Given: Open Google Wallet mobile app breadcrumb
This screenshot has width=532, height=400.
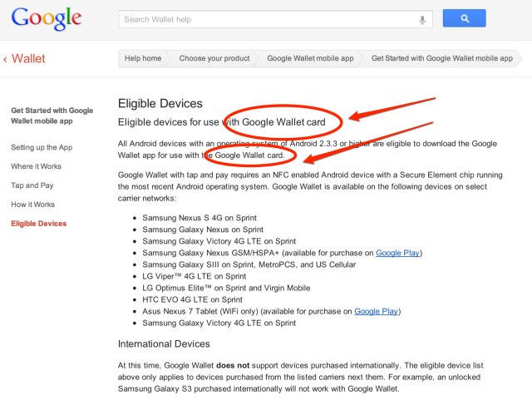Looking at the screenshot, I should click(310, 59).
